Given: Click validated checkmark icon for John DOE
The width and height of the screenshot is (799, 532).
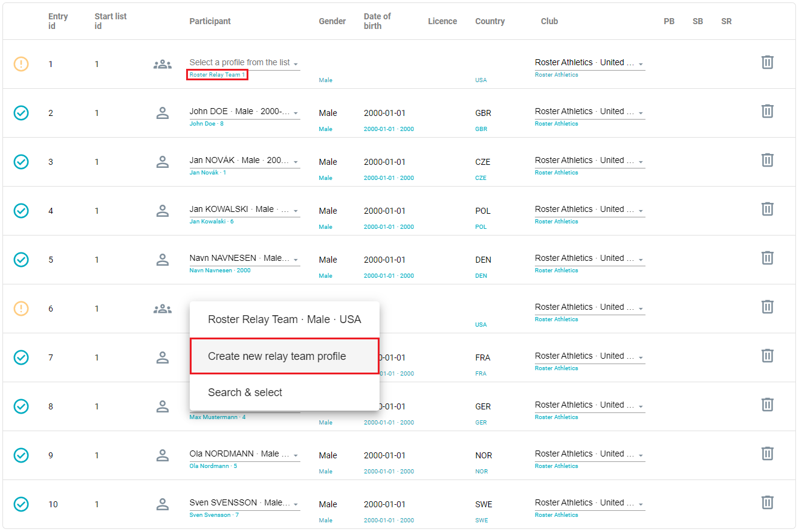Looking at the screenshot, I should click(21, 113).
